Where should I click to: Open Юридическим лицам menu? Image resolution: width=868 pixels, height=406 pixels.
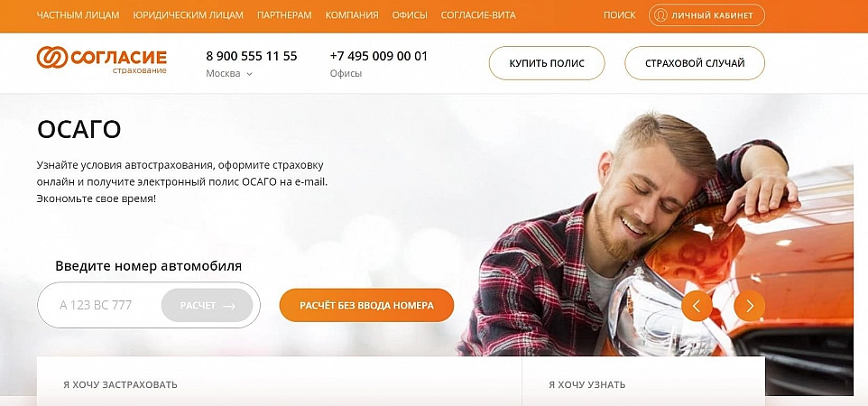(189, 15)
